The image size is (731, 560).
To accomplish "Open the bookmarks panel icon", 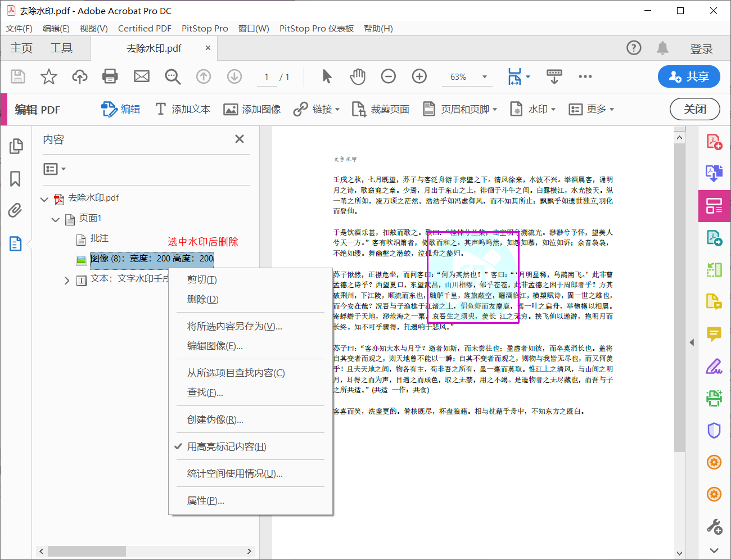I will pyautogui.click(x=16, y=179).
